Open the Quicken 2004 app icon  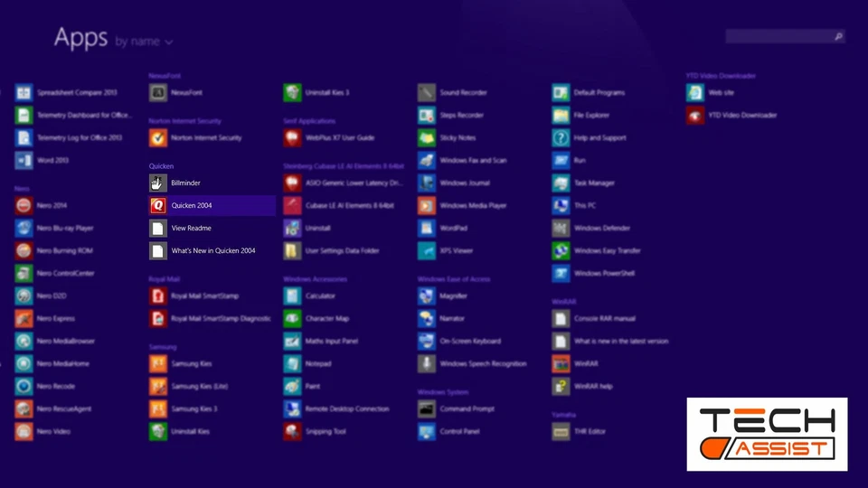coord(157,205)
